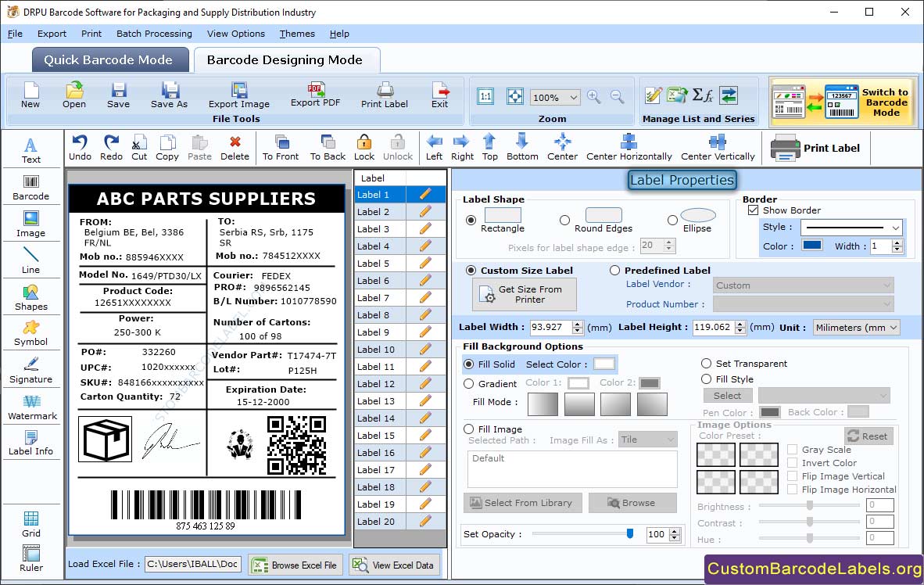Image resolution: width=924 pixels, height=585 pixels.
Task: Click Print Label in File Tools
Action: coord(384,95)
